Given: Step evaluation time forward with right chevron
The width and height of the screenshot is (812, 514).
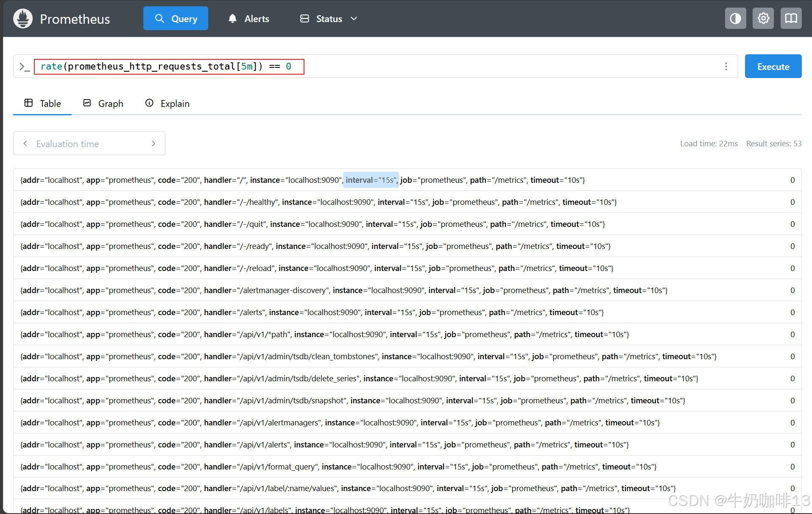Looking at the screenshot, I should pyautogui.click(x=153, y=143).
